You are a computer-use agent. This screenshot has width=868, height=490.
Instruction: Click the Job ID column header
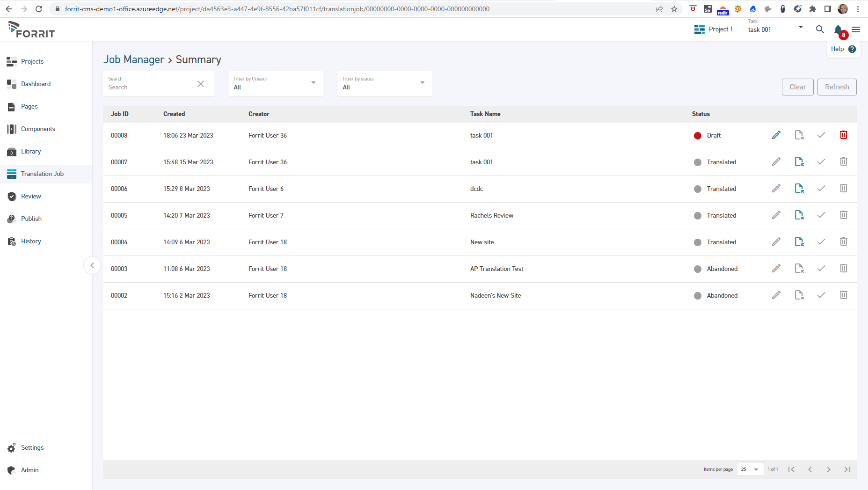coord(120,114)
